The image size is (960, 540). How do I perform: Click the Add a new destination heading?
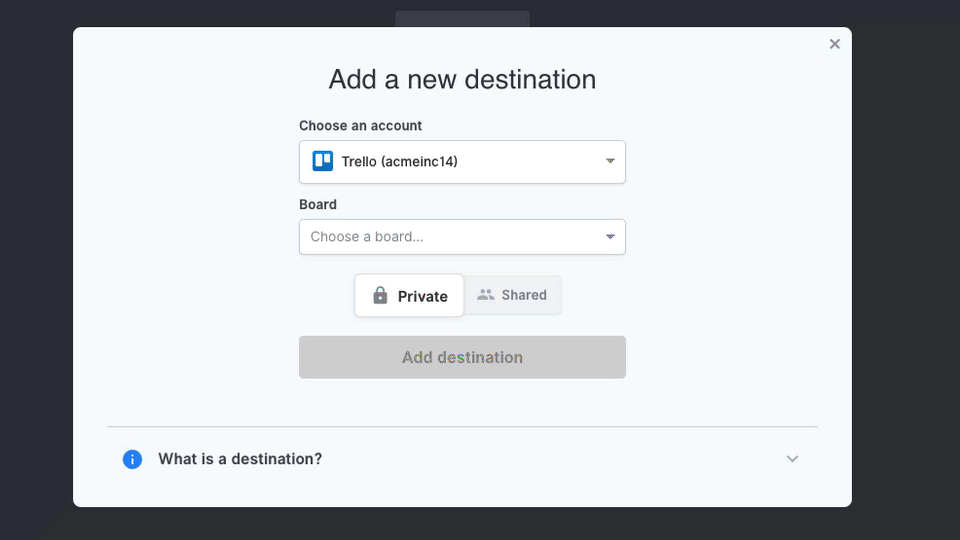(x=462, y=80)
